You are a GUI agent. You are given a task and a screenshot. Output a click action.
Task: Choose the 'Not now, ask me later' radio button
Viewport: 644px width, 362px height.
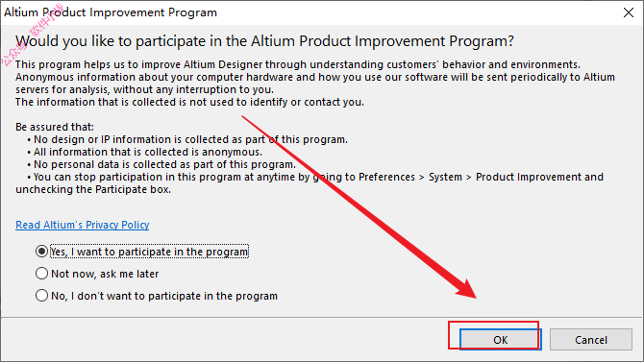[x=41, y=274]
